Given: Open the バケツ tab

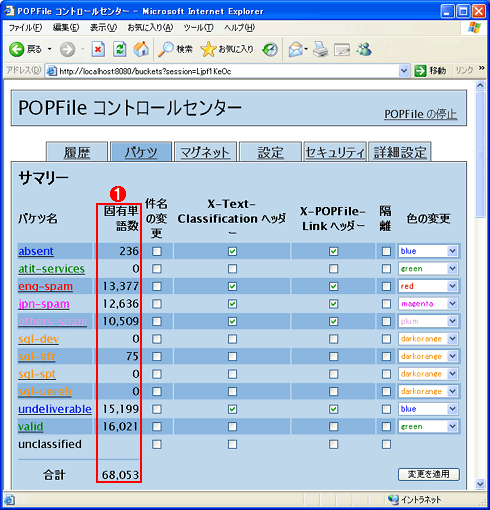Looking at the screenshot, I should 141,153.
